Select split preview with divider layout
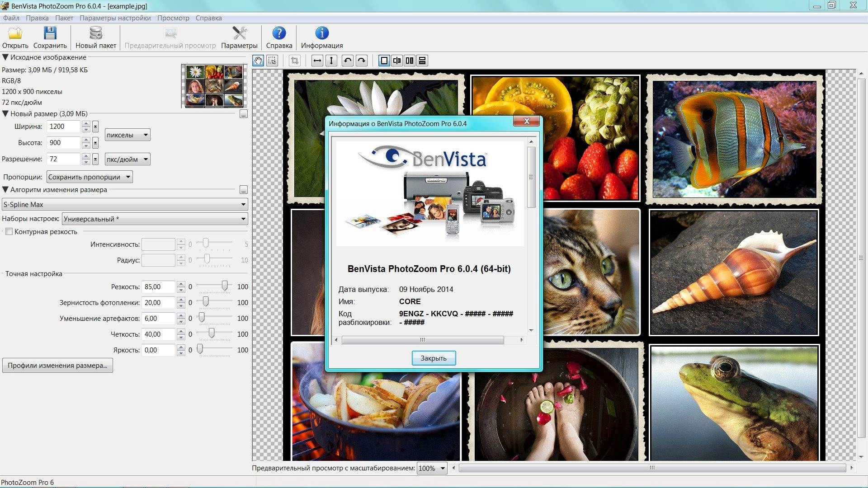 tap(397, 61)
